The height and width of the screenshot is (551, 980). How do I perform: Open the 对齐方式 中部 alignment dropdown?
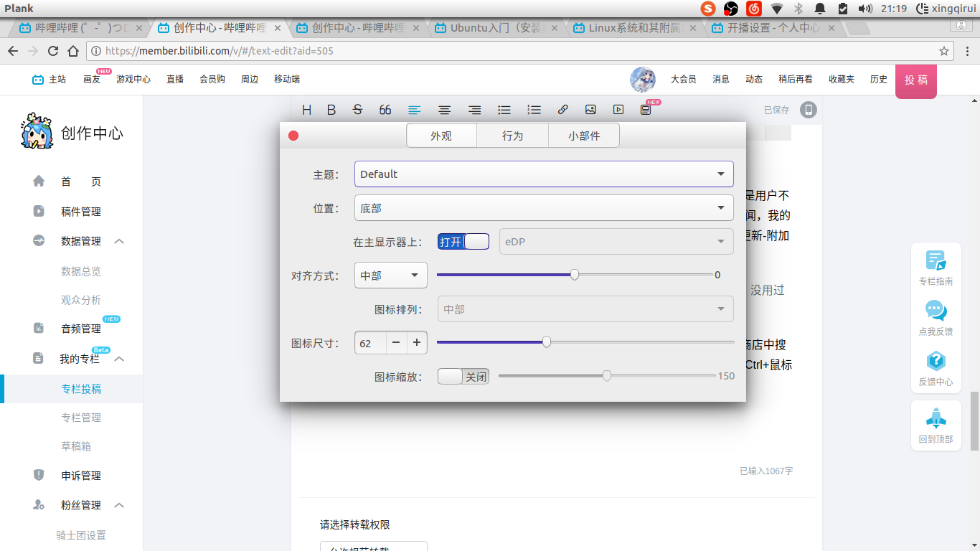[391, 275]
